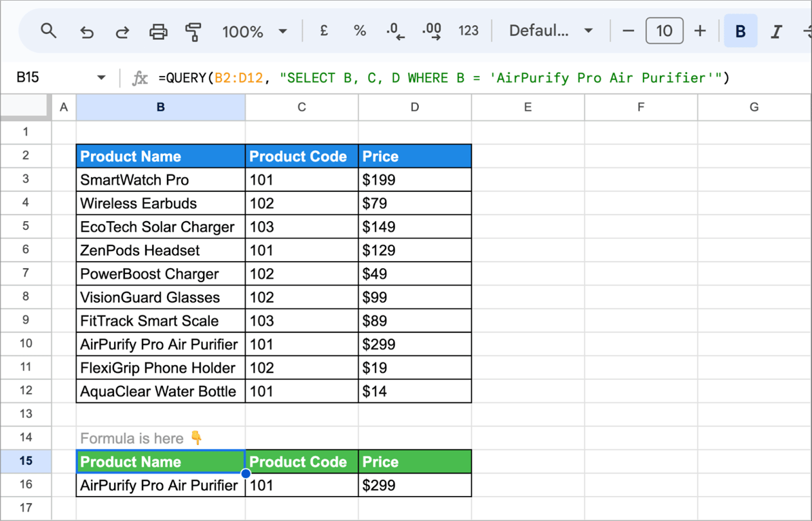The width and height of the screenshot is (812, 521).
Task: Toggle italic formatting
Action: pos(776,32)
